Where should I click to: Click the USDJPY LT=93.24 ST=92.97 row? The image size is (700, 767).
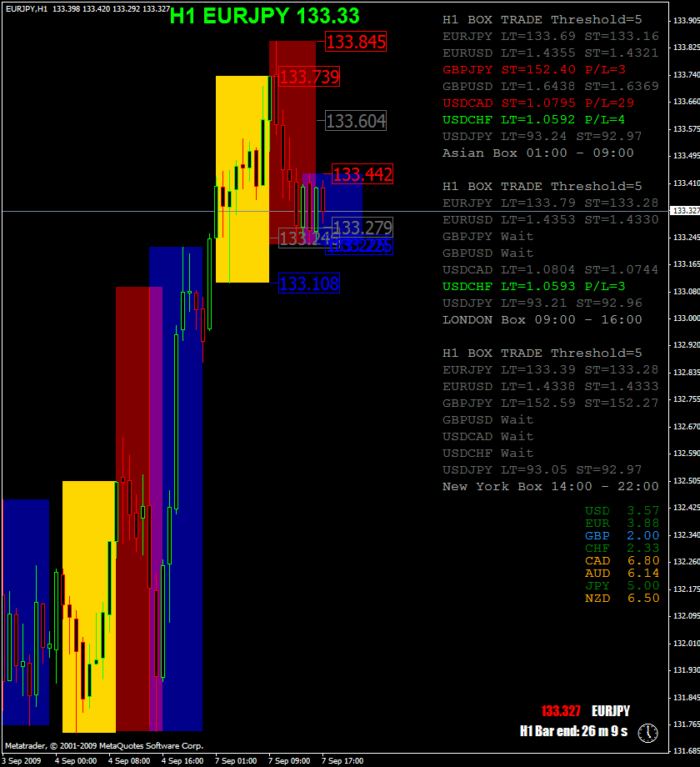coord(542,136)
